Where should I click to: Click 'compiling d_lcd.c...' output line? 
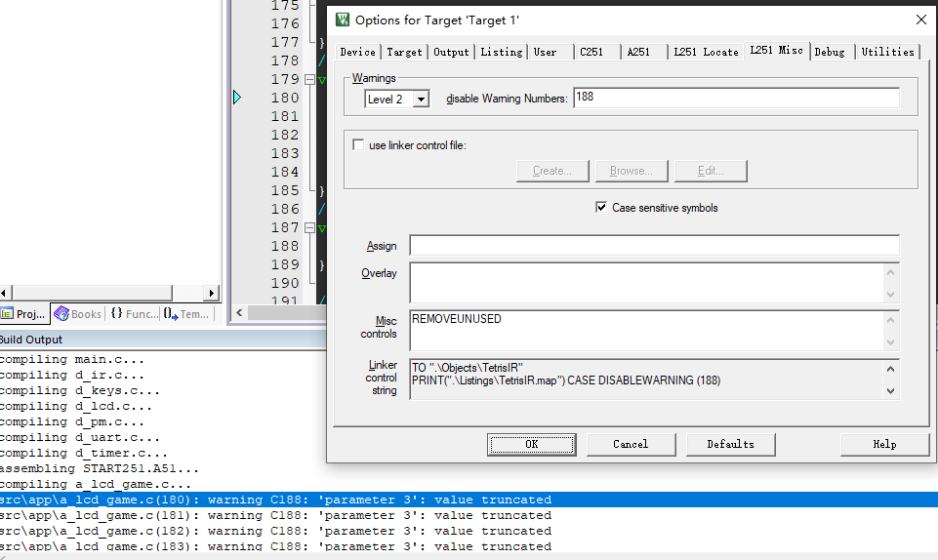[x=76, y=406]
